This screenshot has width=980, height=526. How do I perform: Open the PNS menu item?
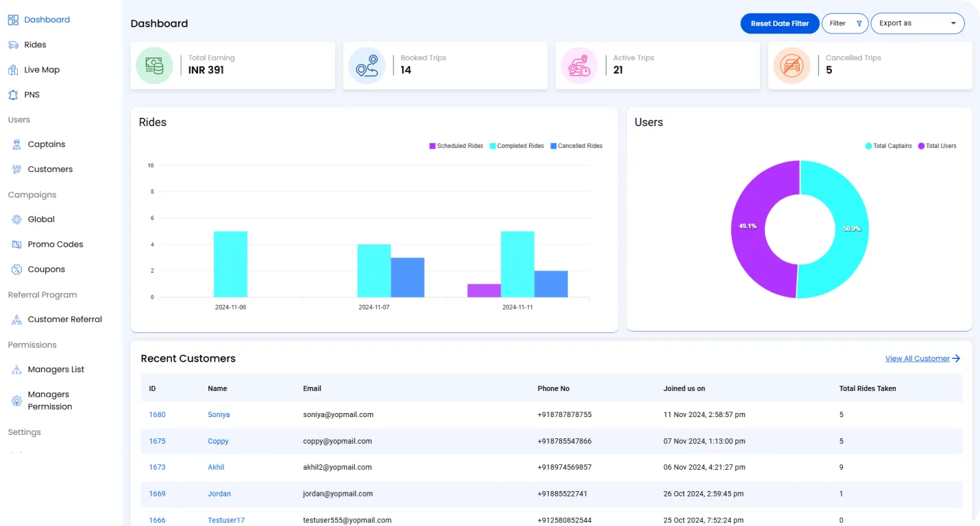pos(32,95)
